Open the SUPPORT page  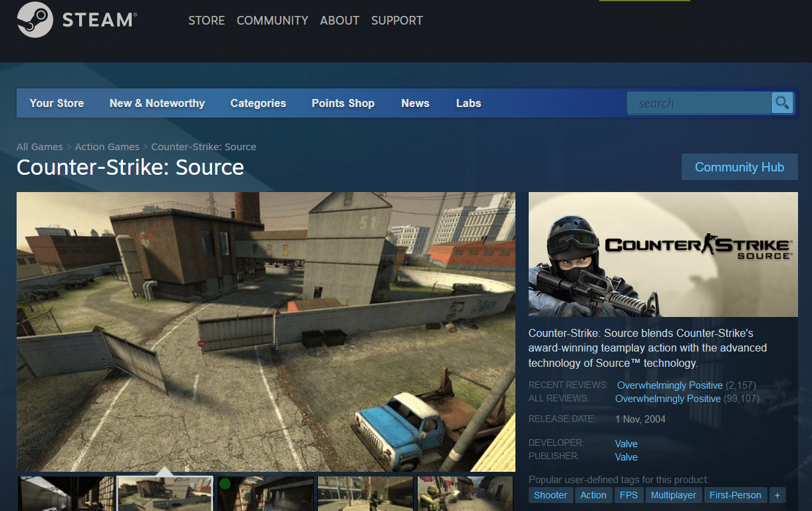[x=397, y=21]
